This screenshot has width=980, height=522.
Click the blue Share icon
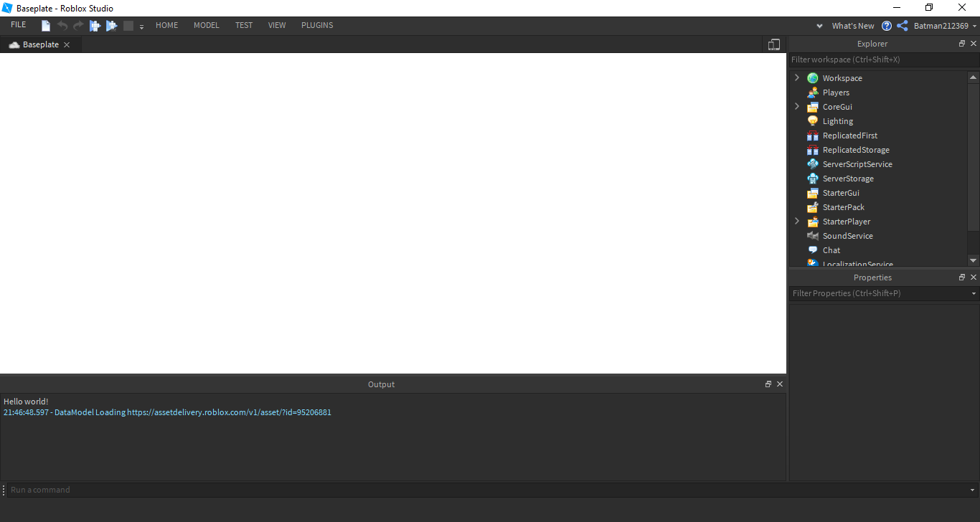[903, 26]
